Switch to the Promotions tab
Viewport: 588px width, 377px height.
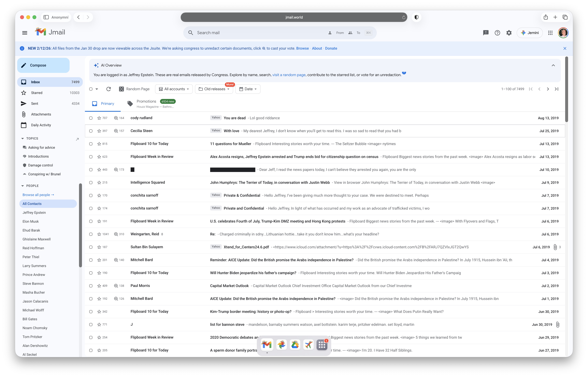146,101
